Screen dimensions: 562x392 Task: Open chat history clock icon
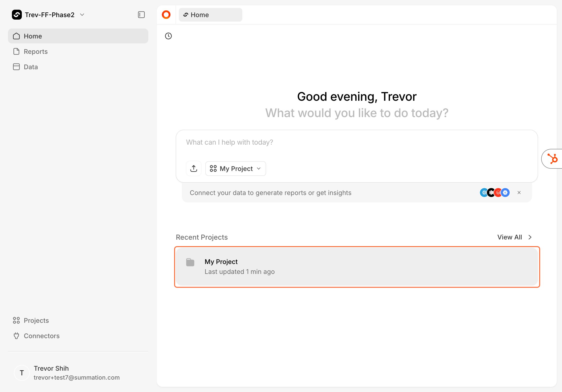(x=168, y=36)
